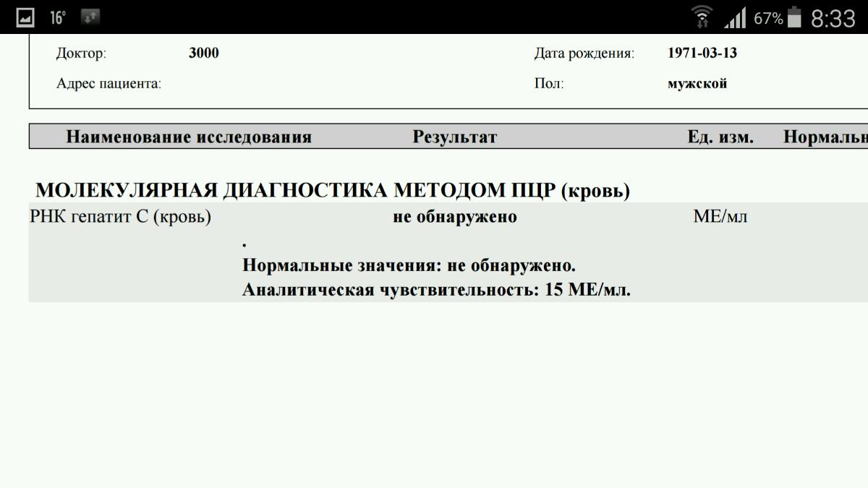Tap the 16° weather temperature indicator
The height and width of the screenshot is (488, 868).
(x=58, y=17)
